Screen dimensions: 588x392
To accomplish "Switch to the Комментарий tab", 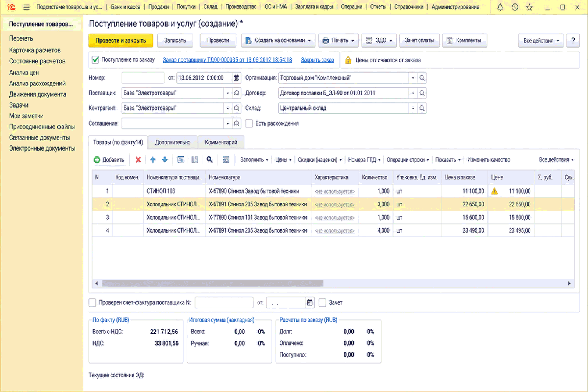I will tap(221, 142).
